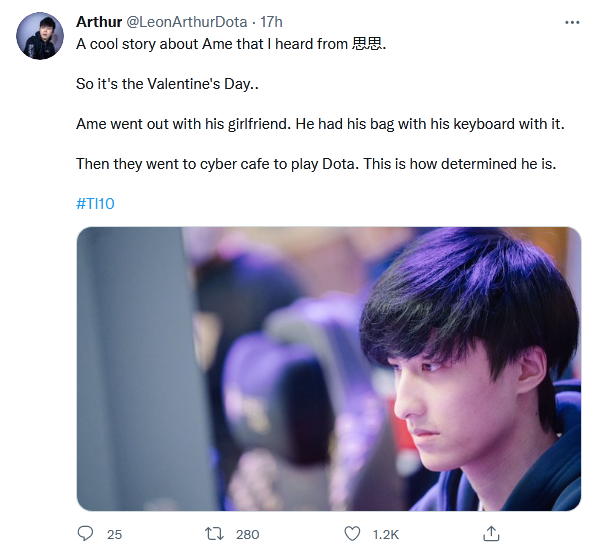The image size is (598, 555).
Task: Click the Chinese name 思思 in the tweet
Action: coord(367,44)
